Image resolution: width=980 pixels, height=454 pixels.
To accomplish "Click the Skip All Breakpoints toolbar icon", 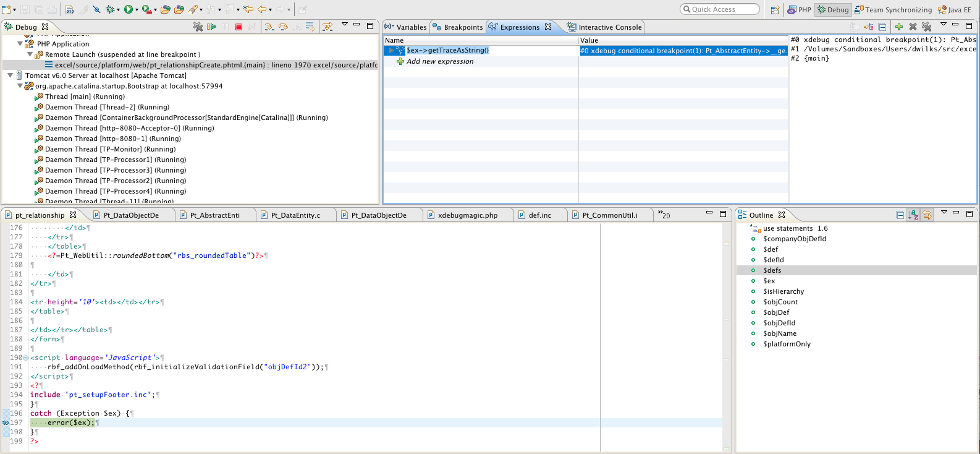I will [96, 9].
